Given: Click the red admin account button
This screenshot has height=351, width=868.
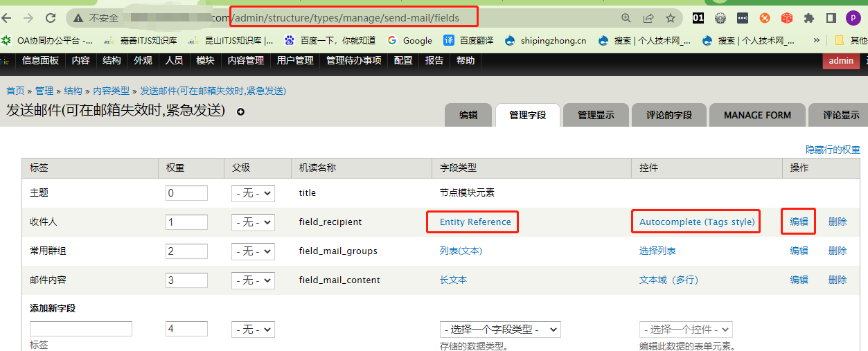Looking at the screenshot, I should pyautogui.click(x=841, y=60).
